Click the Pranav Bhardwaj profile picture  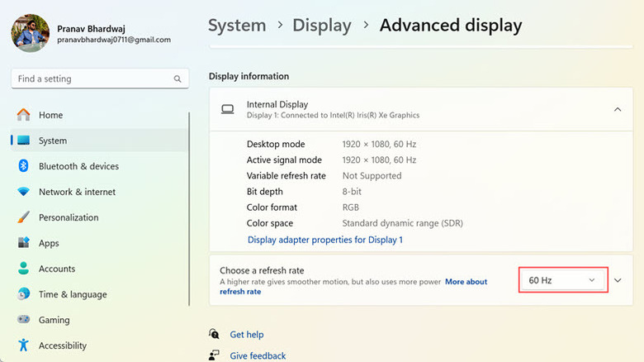coord(30,32)
